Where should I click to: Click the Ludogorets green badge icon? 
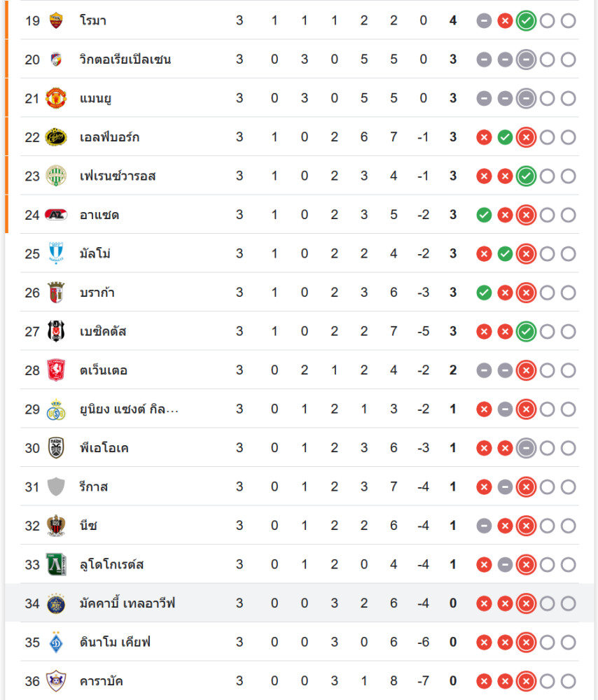click(x=55, y=564)
